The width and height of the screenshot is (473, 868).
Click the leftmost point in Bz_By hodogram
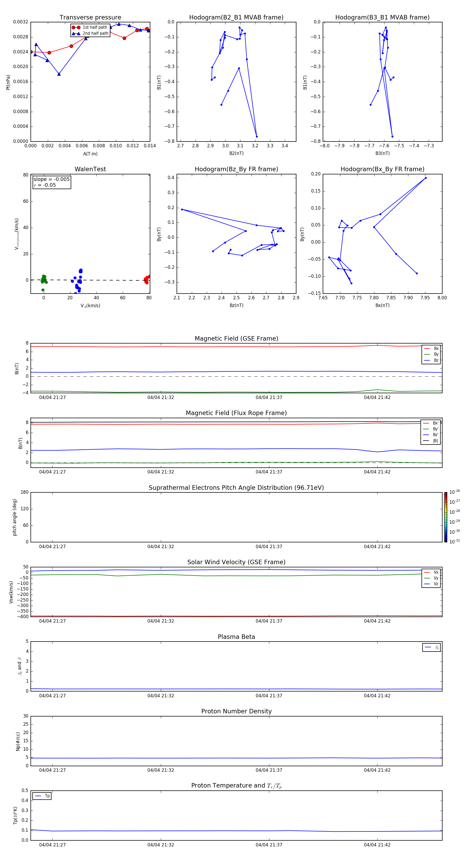[x=182, y=210]
